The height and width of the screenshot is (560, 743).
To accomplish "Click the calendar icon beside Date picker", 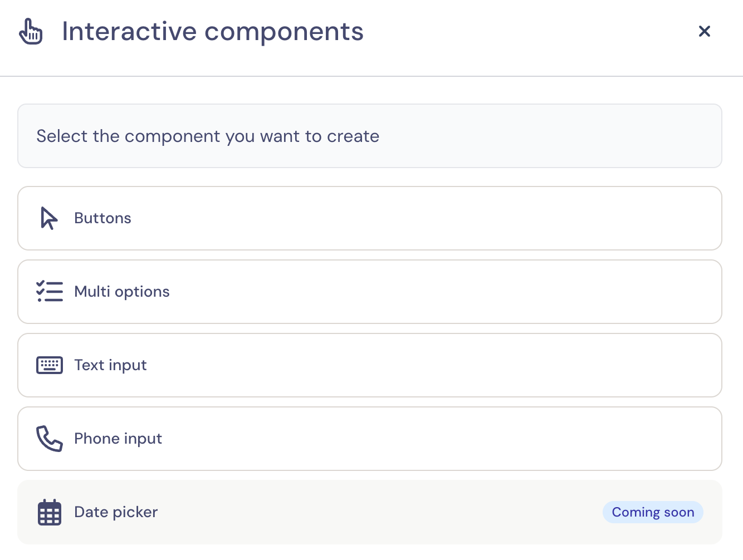I will [50, 512].
